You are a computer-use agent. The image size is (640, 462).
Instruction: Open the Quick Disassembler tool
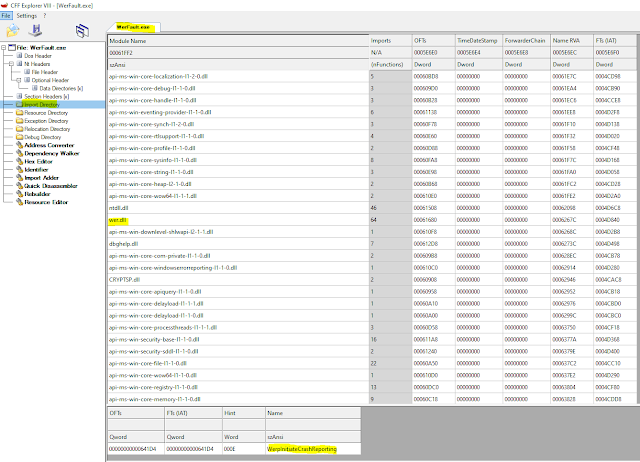tap(51, 186)
